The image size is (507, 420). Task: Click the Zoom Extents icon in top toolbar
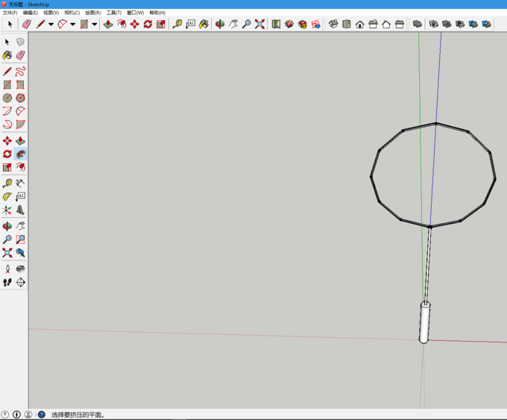click(x=259, y=24)
